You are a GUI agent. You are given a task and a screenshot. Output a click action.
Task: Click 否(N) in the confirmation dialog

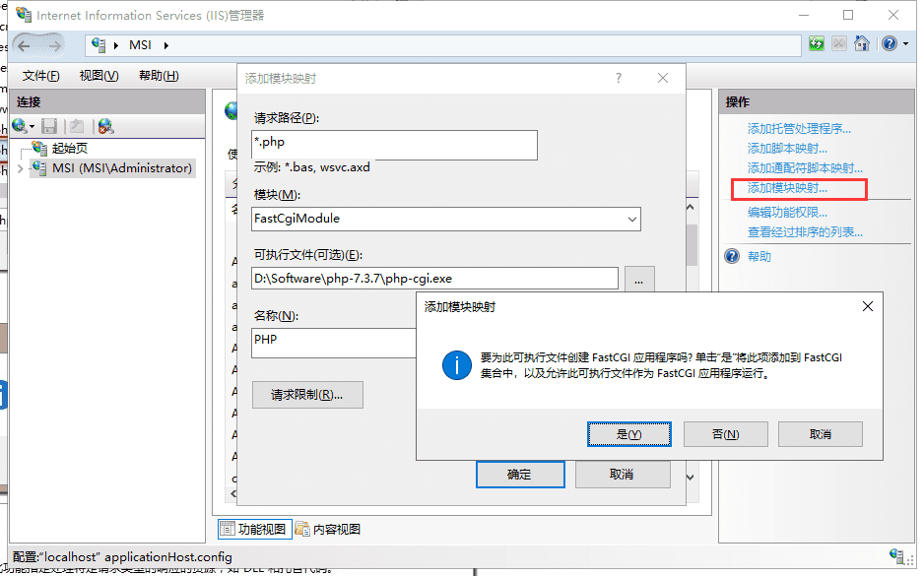pyautogui.click(x=725, y=434)
